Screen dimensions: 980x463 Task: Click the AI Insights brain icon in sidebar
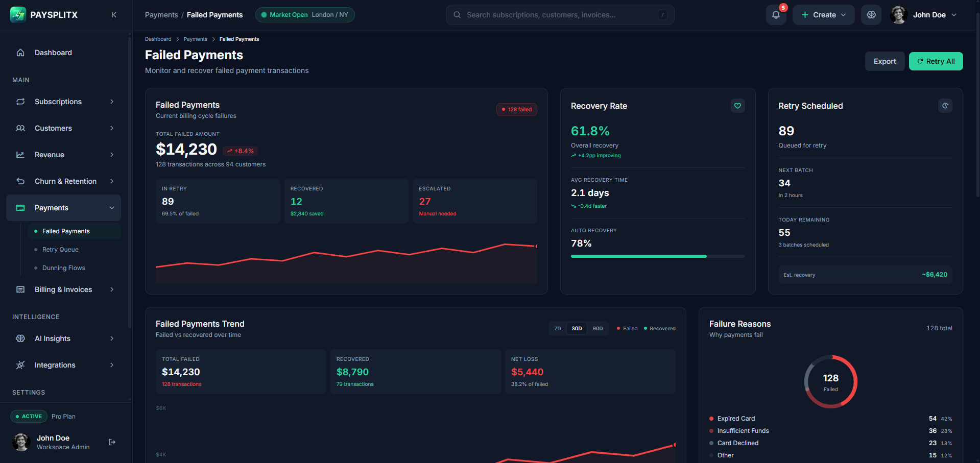(x=20, y=338)
